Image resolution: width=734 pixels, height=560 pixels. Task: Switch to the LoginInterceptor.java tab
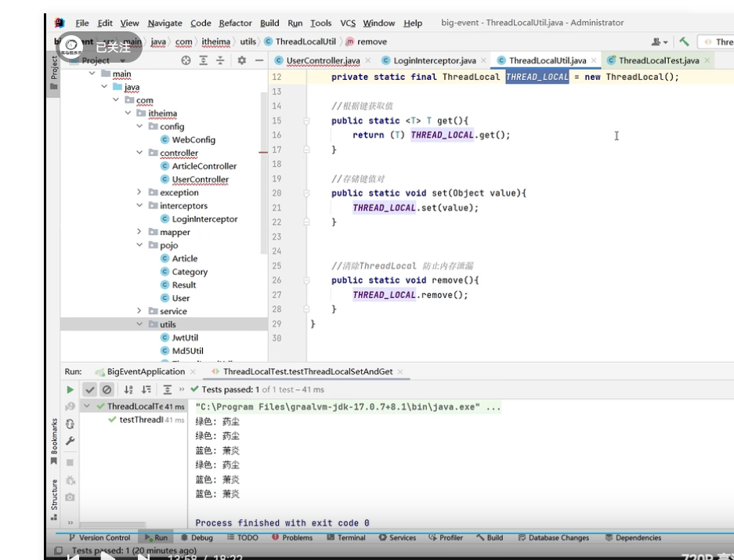pyautogui.click(x=433, y=60)
